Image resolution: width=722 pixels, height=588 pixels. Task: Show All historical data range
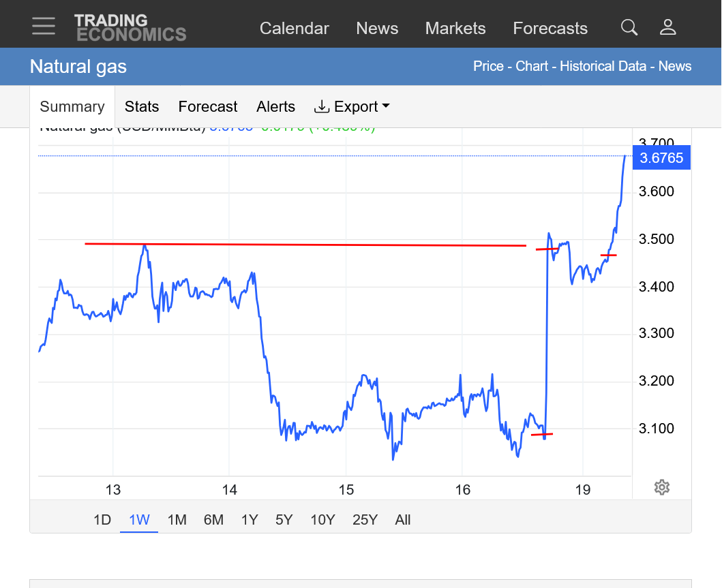click(x=403, y=520)
